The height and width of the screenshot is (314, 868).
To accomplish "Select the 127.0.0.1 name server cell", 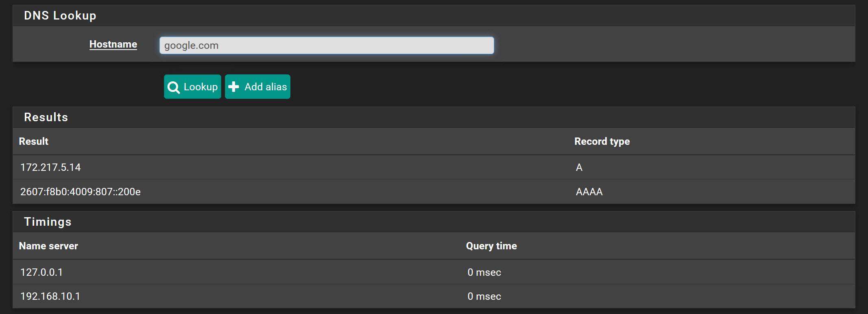I will click(x=41, y=272).
